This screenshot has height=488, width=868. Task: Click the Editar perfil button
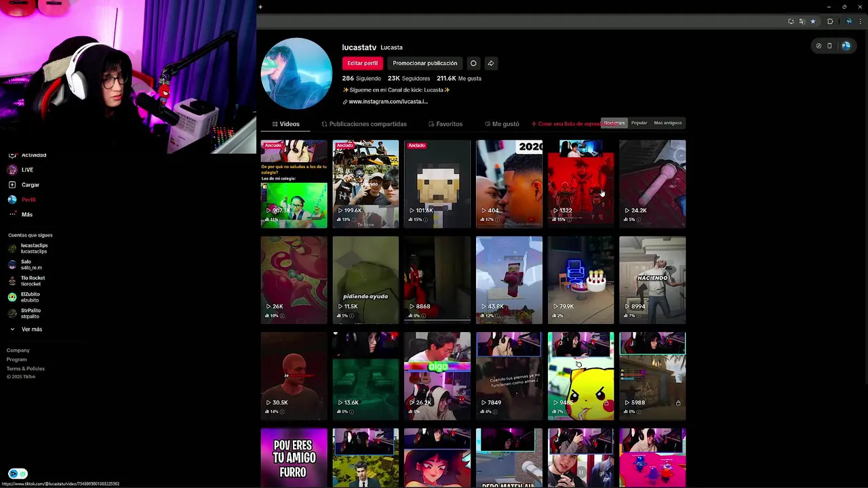[363, 63]
